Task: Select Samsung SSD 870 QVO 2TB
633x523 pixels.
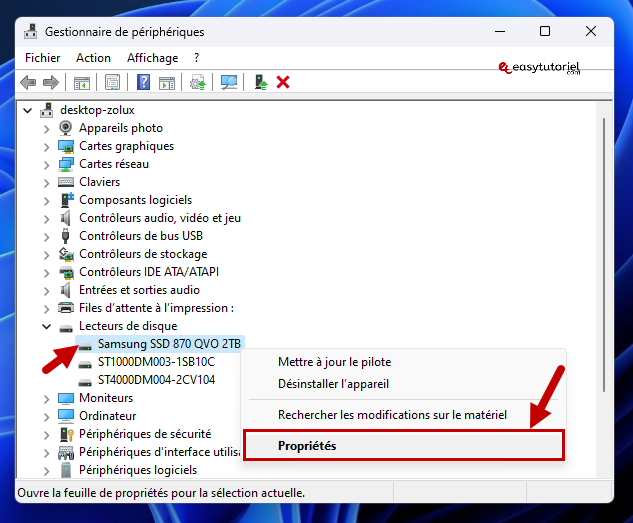Action: click(169, 344)
